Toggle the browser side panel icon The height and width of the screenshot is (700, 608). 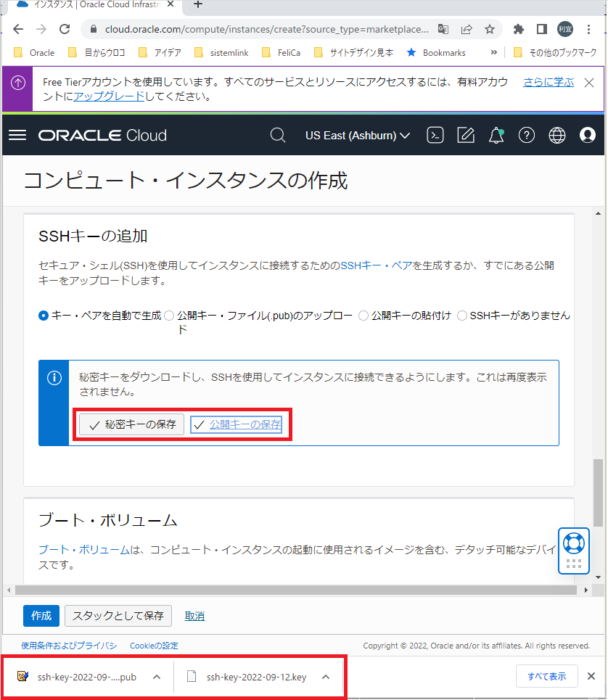(542, 30)
